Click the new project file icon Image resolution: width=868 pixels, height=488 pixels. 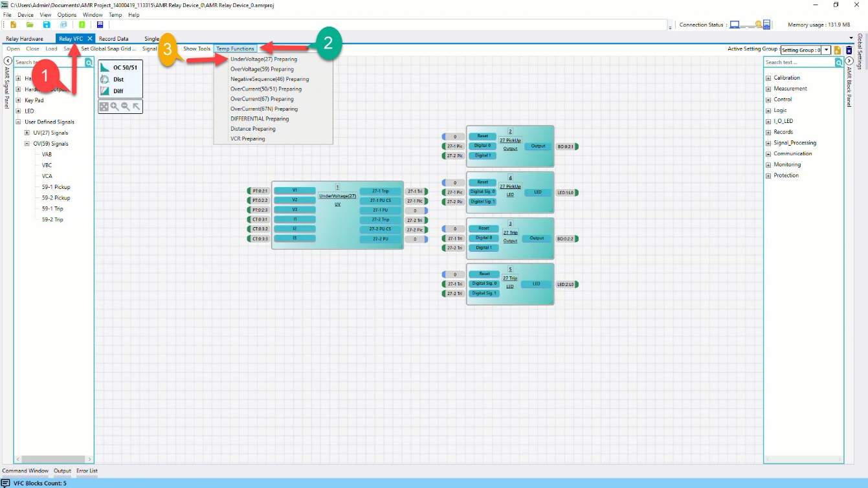[x=13, y=25]
